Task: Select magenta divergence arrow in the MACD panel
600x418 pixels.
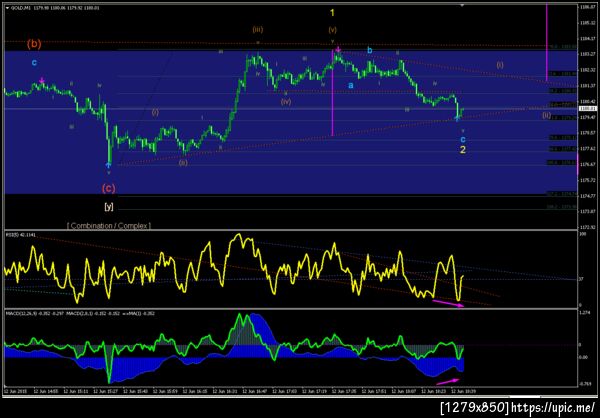Action: 448,381
